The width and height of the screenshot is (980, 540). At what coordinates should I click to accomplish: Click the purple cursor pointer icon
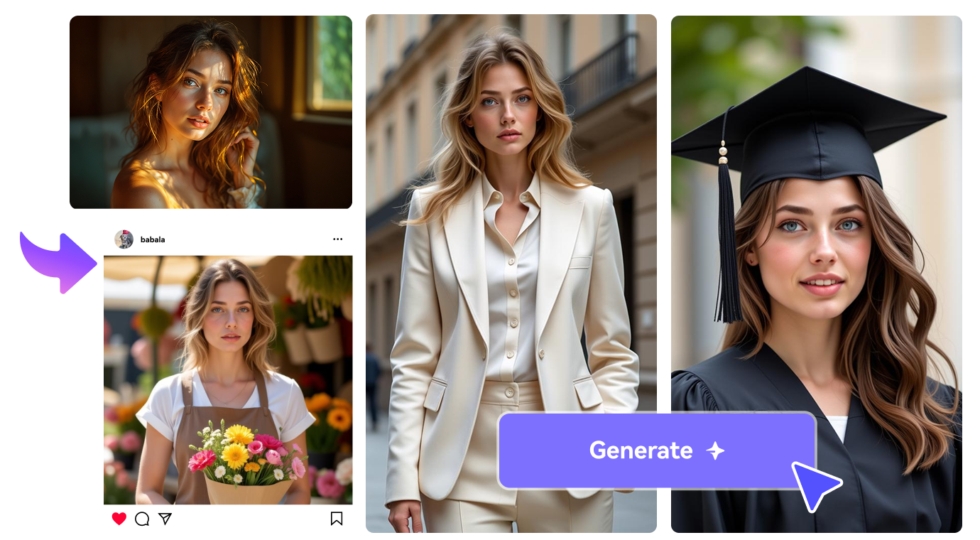(813, 485)
